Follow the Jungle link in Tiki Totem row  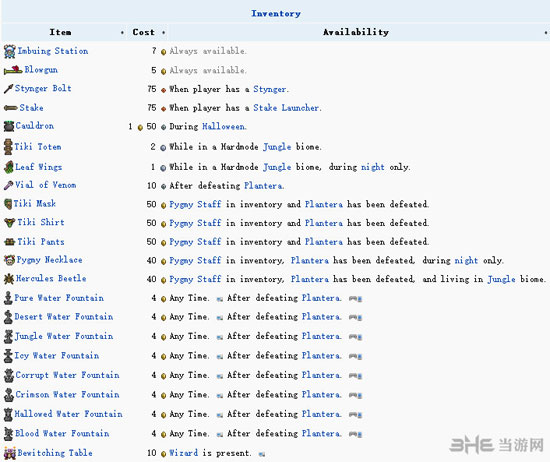point(277,147)
